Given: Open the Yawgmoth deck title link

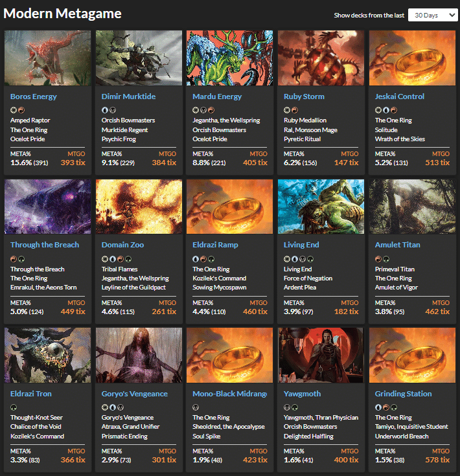Looking at the screenshot, I should [x=302, y=394].
